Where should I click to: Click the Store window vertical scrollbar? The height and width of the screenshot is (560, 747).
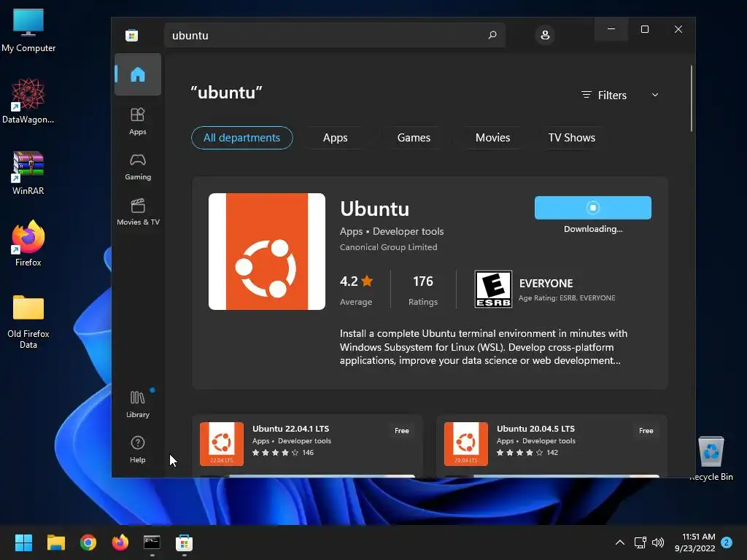[692, 98]
